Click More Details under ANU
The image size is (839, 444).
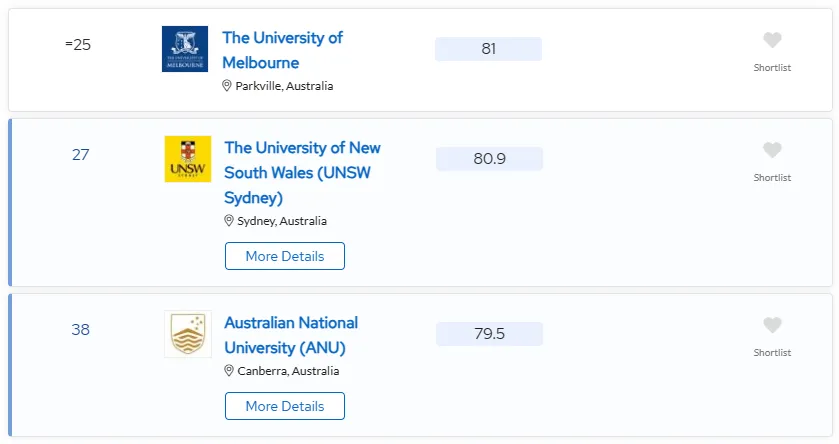click(285, 406)
